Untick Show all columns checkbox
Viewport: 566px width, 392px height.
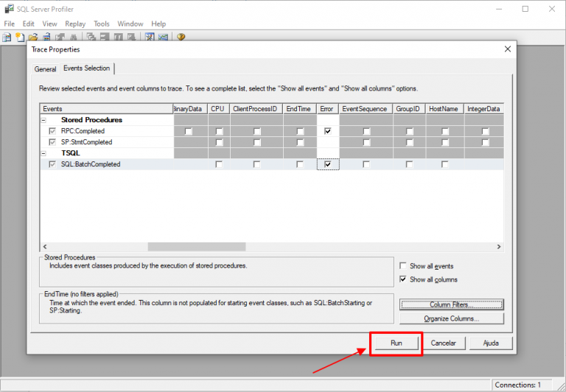click(x=403, y=279)
